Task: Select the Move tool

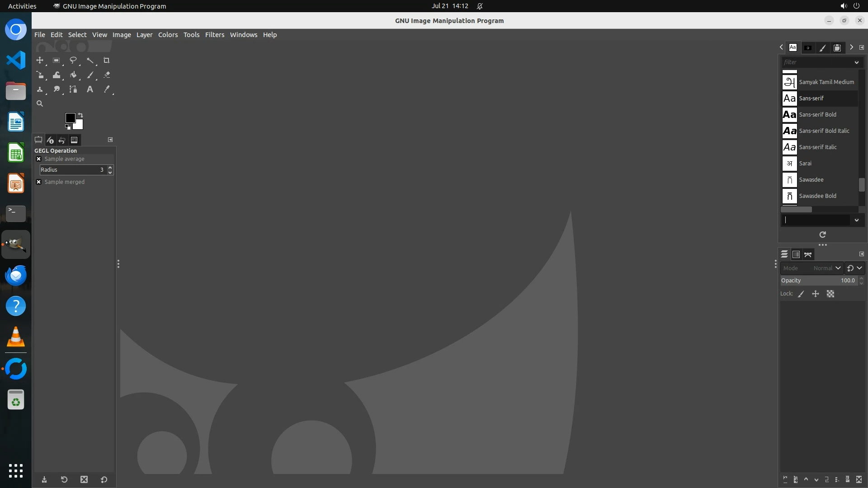Action: coord(40,60)
